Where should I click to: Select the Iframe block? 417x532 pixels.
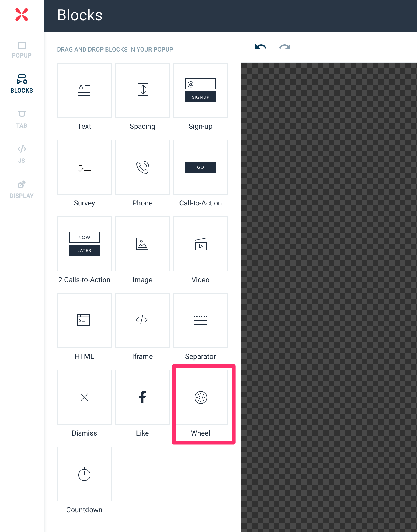[142, 321]
